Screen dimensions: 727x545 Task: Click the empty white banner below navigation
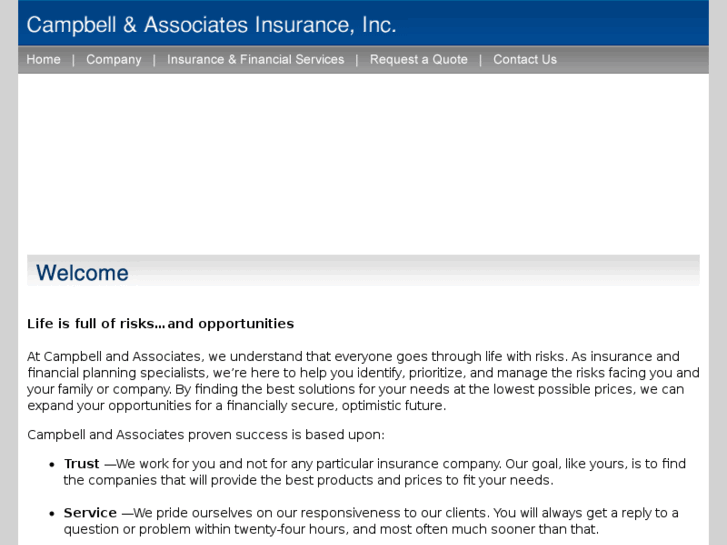[x=363, y=160]
